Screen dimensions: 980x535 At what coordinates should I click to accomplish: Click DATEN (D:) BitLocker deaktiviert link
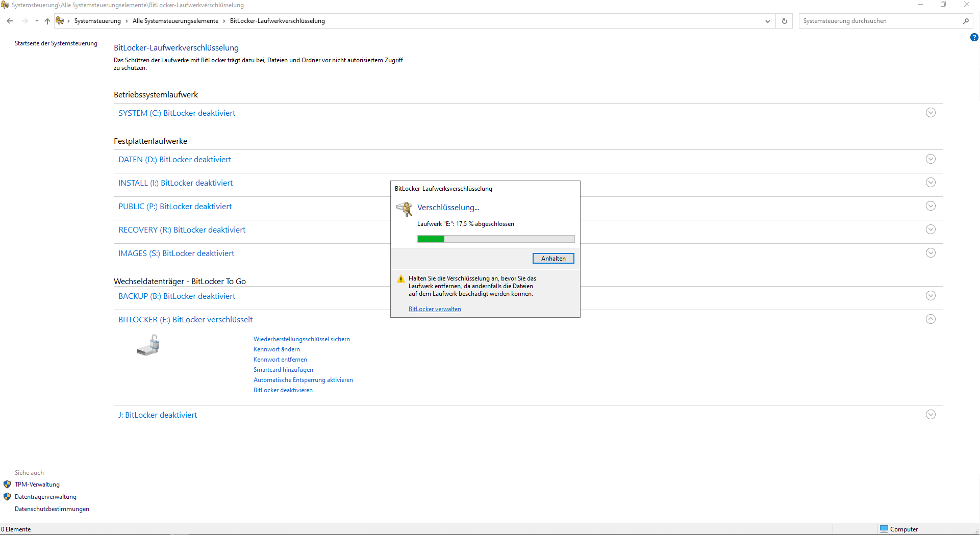point(174,160)
